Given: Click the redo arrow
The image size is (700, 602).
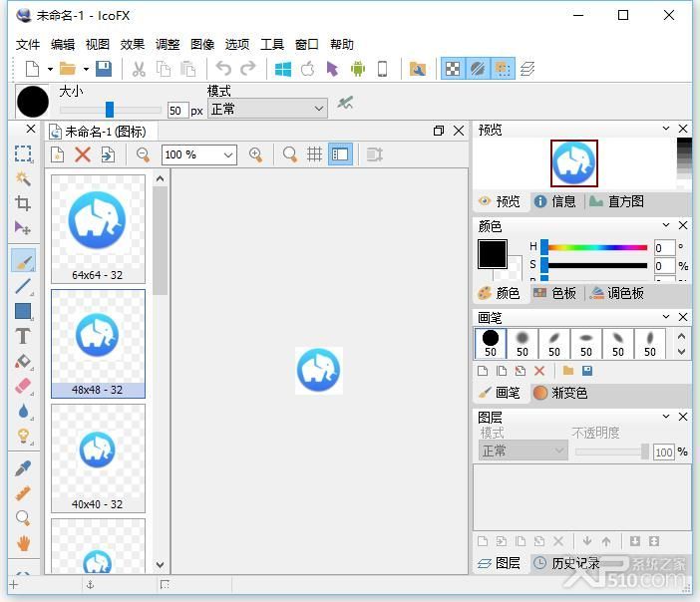Looking at the screenshot, I should [x=247, y=69].
